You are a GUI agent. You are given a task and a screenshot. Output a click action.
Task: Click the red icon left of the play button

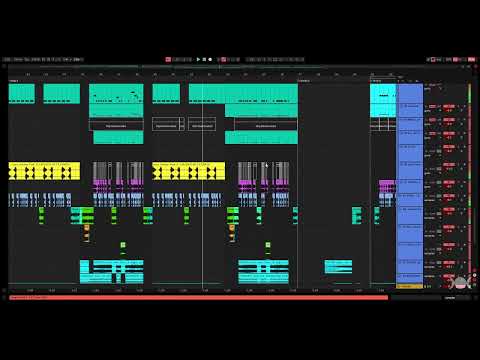click(x=168, y=59)
